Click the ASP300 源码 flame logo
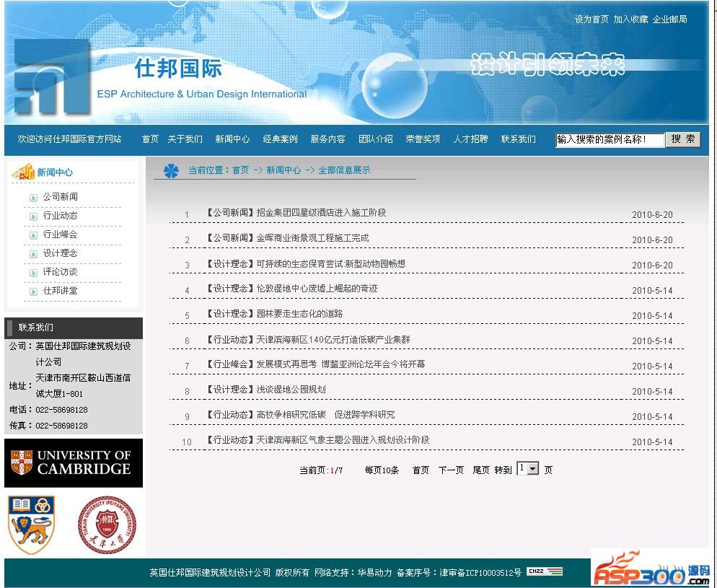Viewport: 717px width, 588px height. (650, 568)
